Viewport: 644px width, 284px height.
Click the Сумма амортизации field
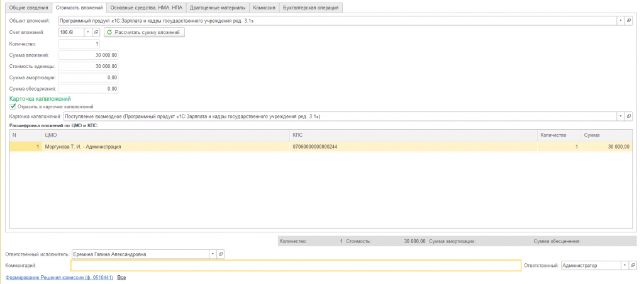tap(88, 77)
